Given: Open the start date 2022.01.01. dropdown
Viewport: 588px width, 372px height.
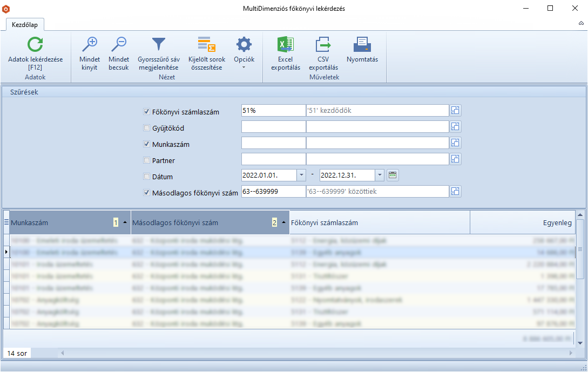Looking at the screenshot, I should (301, 175).
